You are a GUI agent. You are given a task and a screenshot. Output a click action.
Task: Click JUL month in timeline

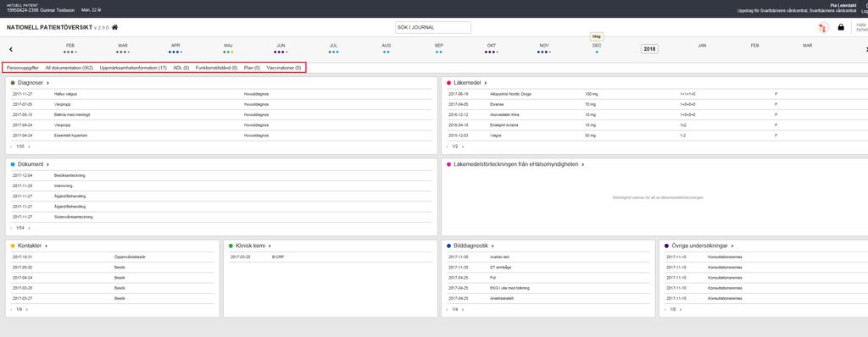pos(333,46)
